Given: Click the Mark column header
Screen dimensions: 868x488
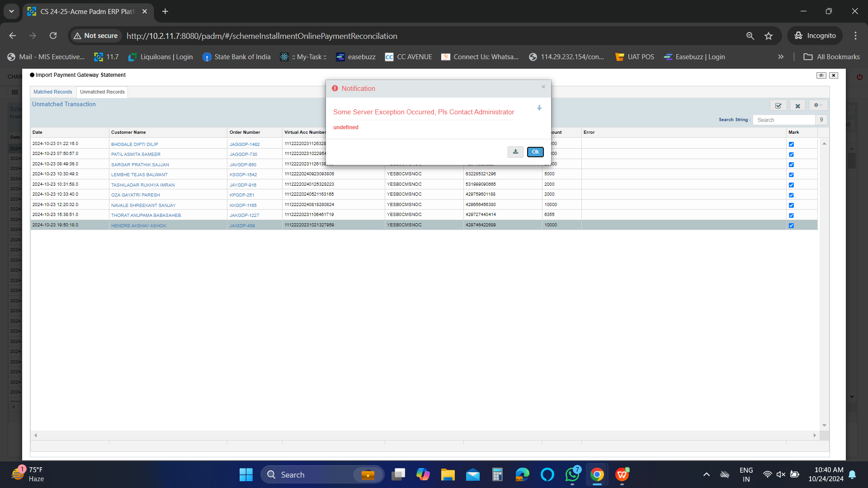Looking at the screenshot, I should (802, 132).
